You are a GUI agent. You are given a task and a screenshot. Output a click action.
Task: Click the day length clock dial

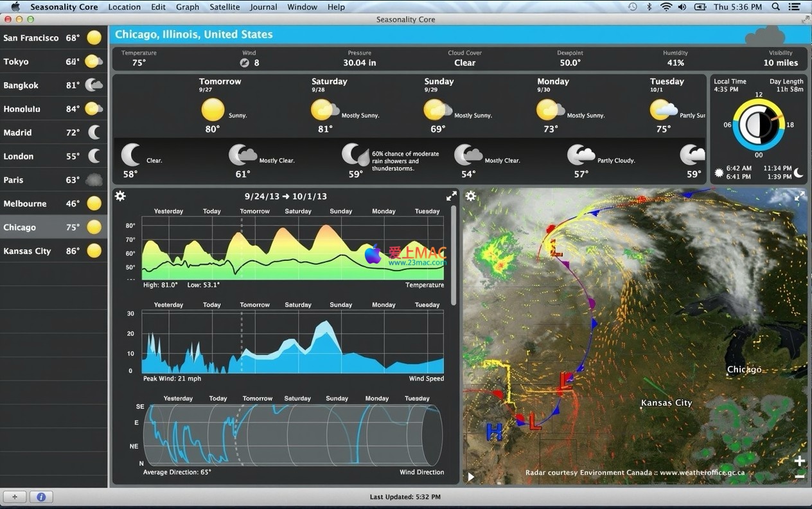click(758, 125)
